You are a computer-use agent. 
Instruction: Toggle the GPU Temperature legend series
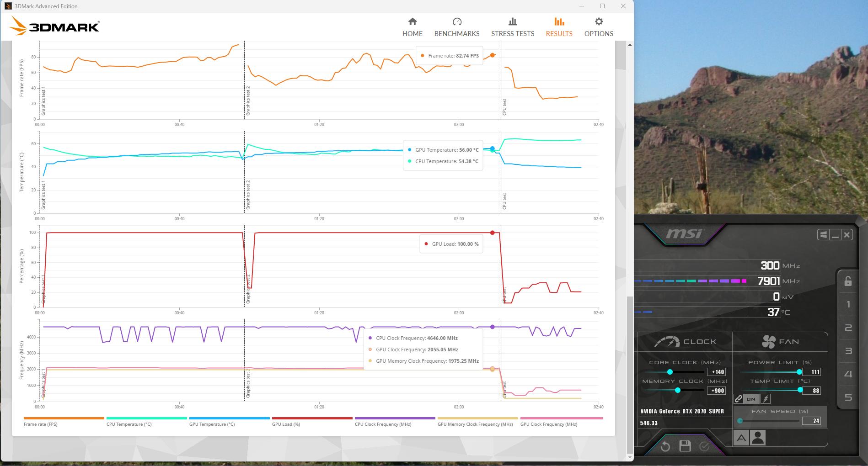pos(229,422)
